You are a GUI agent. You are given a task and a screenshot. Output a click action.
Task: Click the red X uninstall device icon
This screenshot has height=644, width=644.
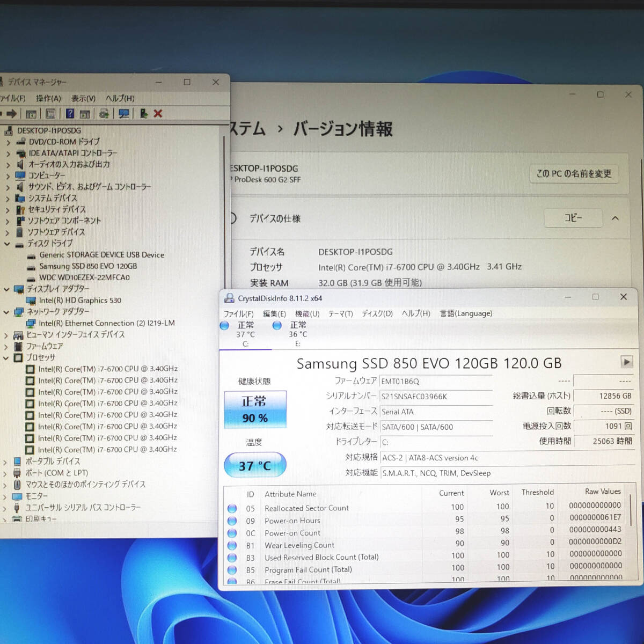[x=158, y=114]
